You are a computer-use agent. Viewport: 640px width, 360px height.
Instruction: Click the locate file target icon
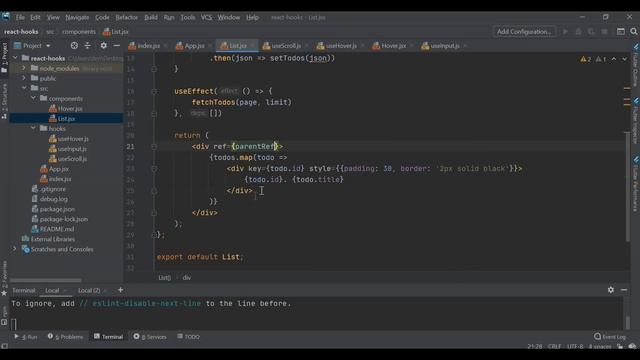click(74, 46)
